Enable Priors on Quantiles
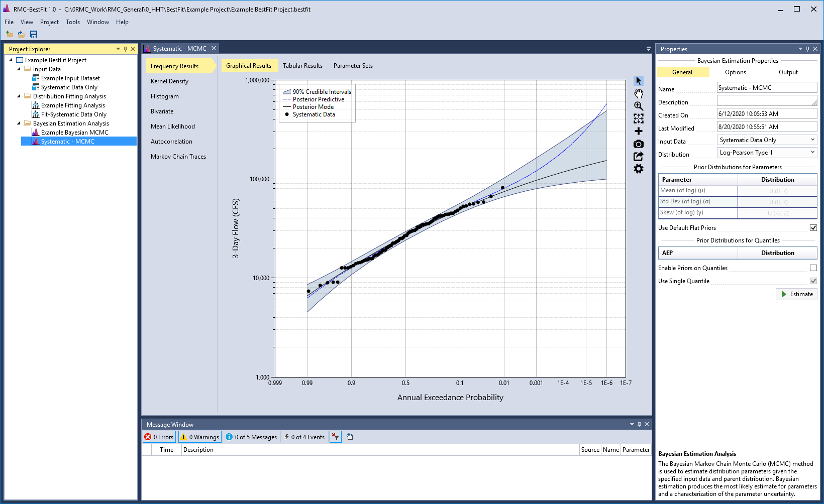 coord(813,268)
